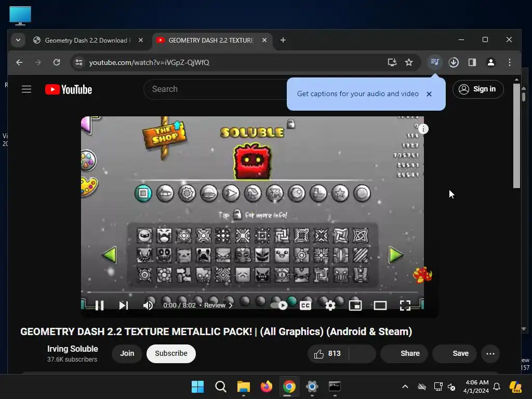Screen dimensions: 532x399
Task: Toggle closed captions CC button
Action: tap(305, 305)
